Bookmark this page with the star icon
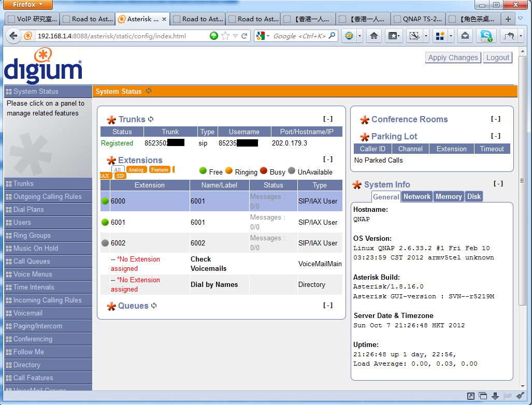The image size is (532, 405). pyautogui.click(x=225, y=36)
